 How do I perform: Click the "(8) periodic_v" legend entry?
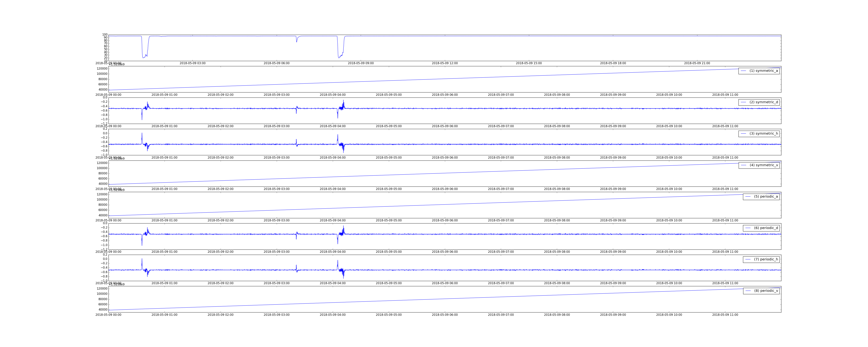pyautogui.click(x=761, y=291)
